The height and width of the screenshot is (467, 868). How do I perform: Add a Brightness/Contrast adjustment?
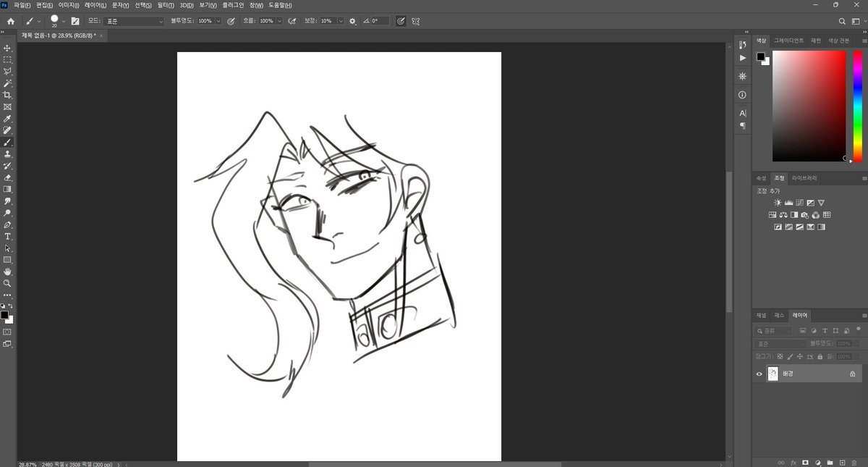(778, 203)
